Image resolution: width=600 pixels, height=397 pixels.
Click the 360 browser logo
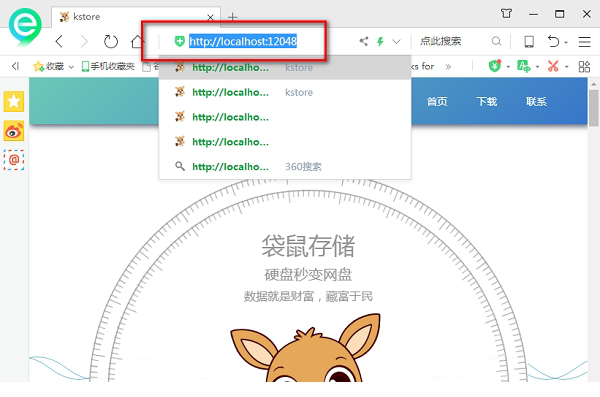(x=25, y=27)
